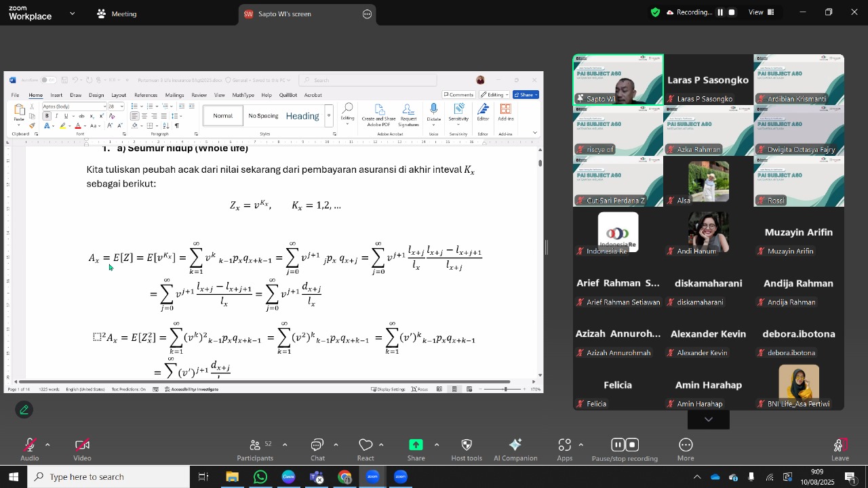Click the green Share screen button
The width and height of the screenshot is (868, 488).
(x=416, y=449)
